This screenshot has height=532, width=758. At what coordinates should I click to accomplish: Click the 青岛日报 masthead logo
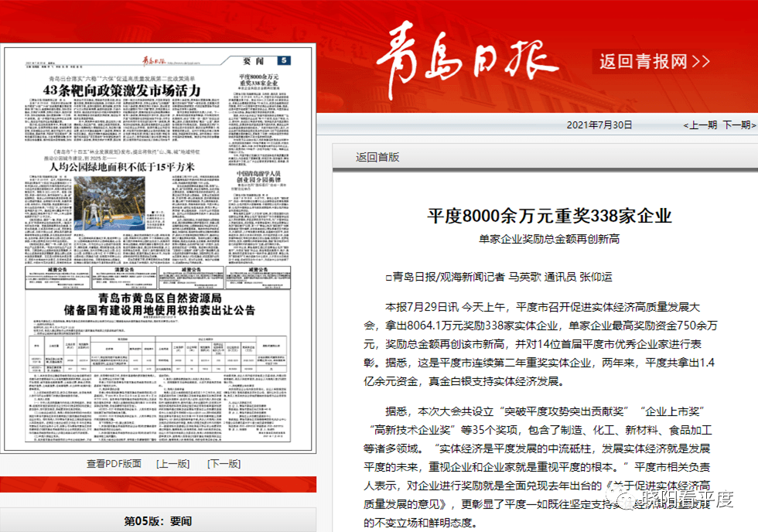pyautogui.click(x=466, y=59)
